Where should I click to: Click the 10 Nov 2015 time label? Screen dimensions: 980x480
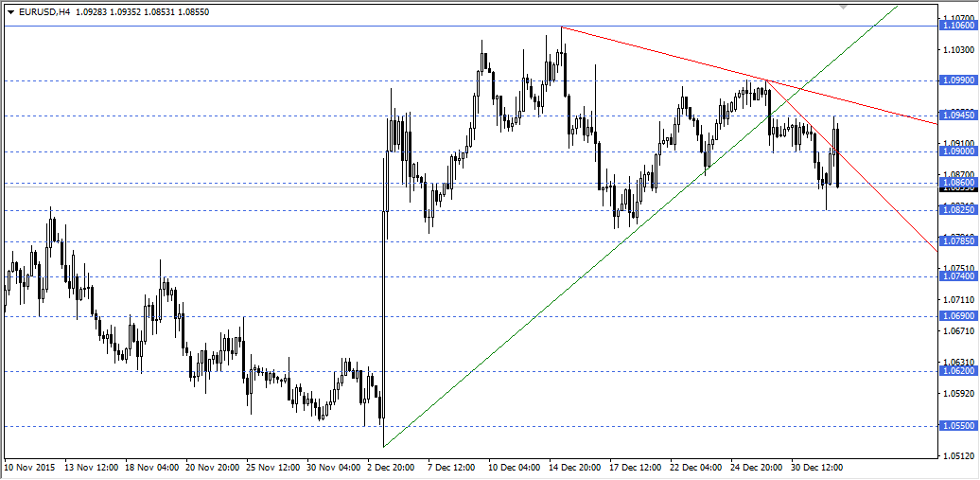pyautogui.click(x=29, y=468)
